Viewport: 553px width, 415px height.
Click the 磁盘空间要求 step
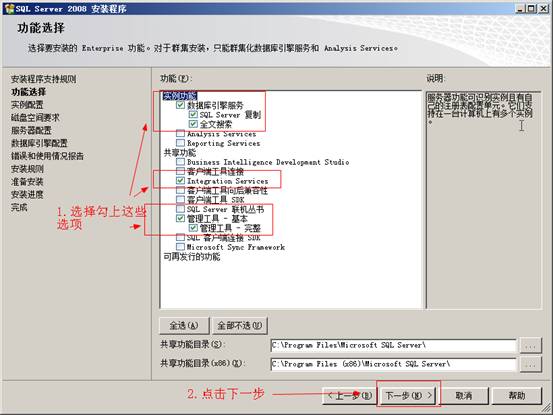click(35, 117)
